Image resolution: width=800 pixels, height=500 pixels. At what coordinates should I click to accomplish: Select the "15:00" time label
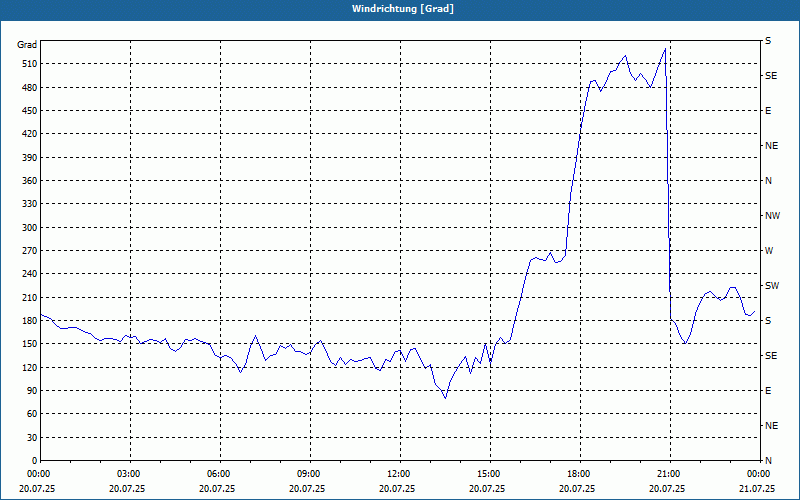click(x=487, y=474)
